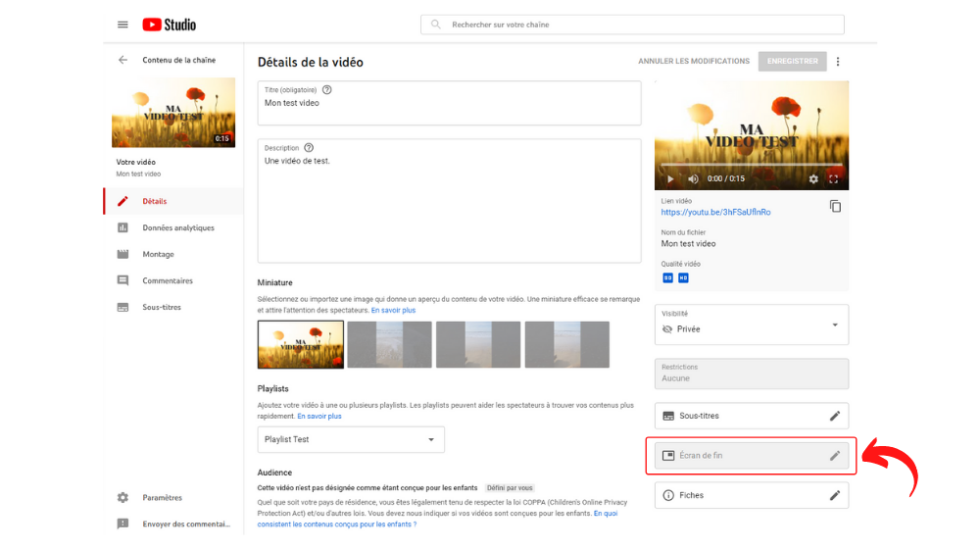Click the YouTube Studio logo
The width and height of the screenshot is (980, 549).
[x=169, y=25]
